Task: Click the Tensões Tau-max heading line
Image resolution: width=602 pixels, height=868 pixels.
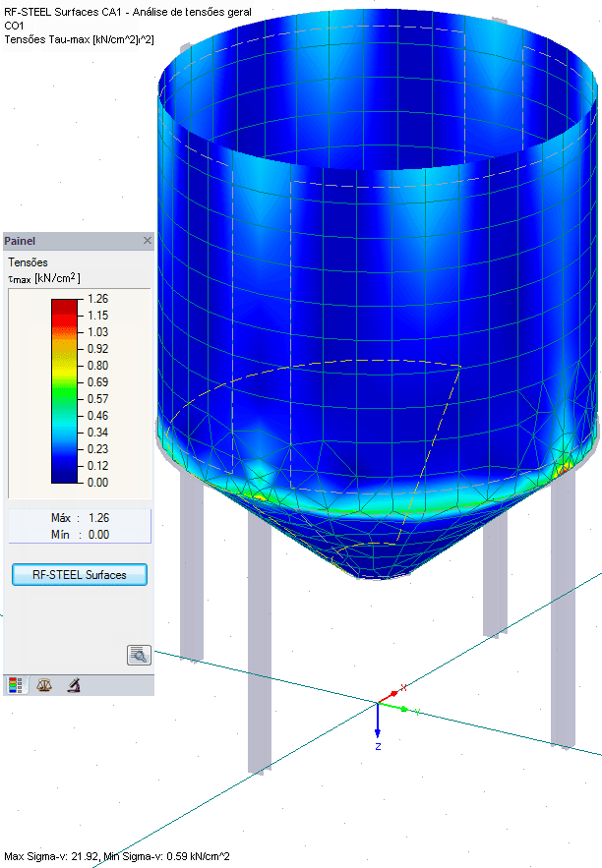Action: 79,39
